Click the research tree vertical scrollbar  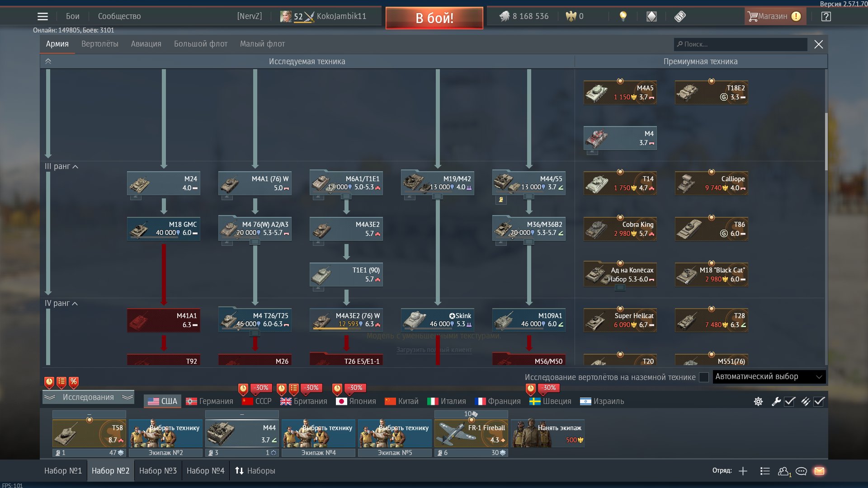click(x=826, y=141)
